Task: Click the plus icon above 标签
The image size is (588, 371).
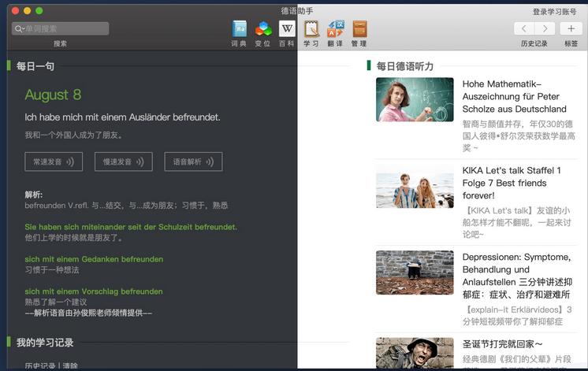Action: click(x=571, y=28)
